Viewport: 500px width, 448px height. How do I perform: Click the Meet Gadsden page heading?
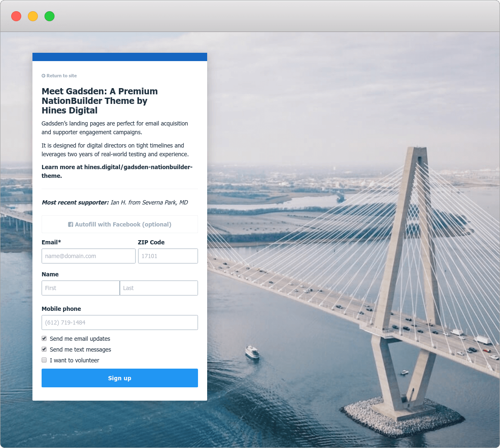(x=100, y=101)
